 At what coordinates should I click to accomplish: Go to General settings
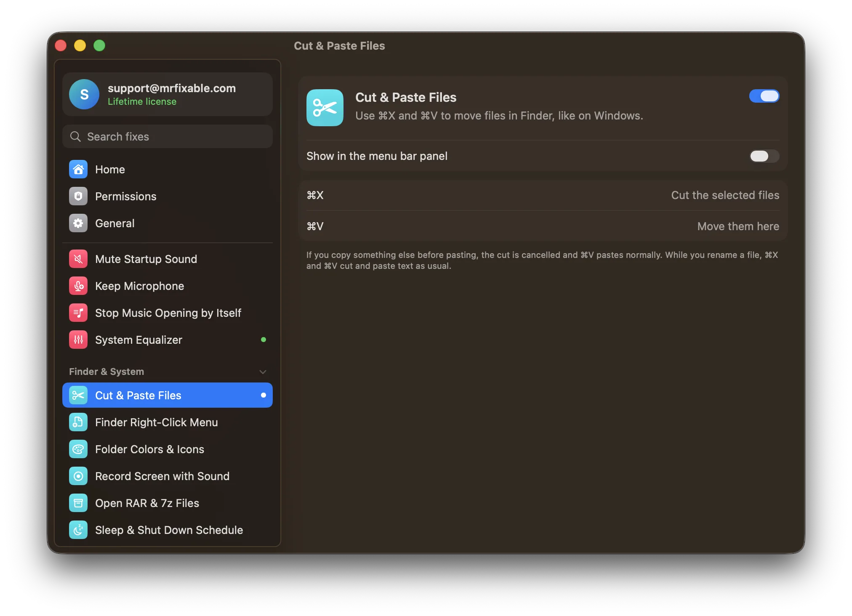pyautogui.click(x=168, y=223)
